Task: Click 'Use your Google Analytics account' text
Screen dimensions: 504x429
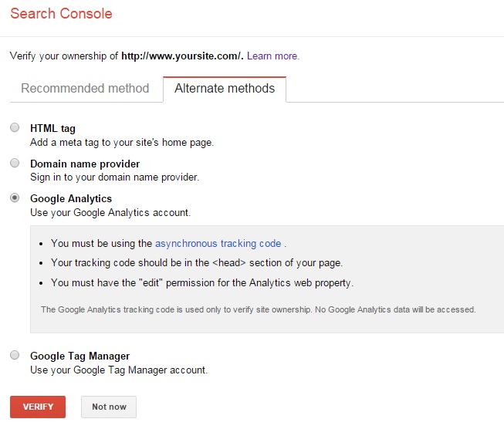Action: (x=110, y=212)
